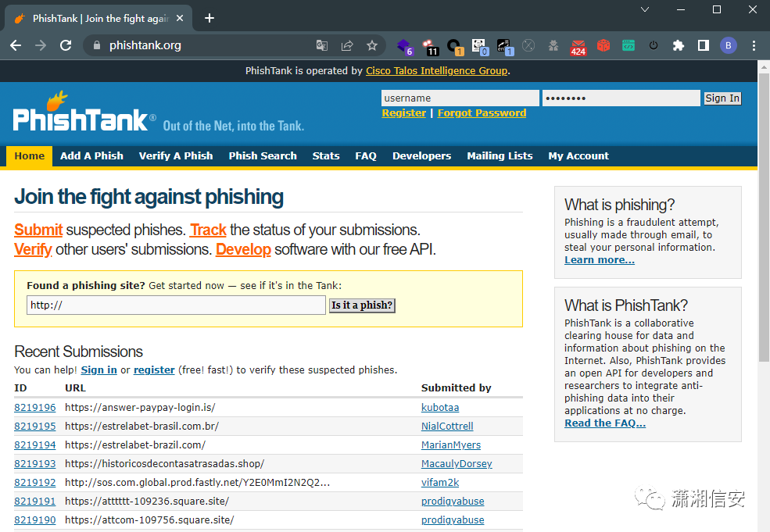Open the Developers tab
Image resolution: width=770 pixels, height=532 pixels.
pos(422,156)
